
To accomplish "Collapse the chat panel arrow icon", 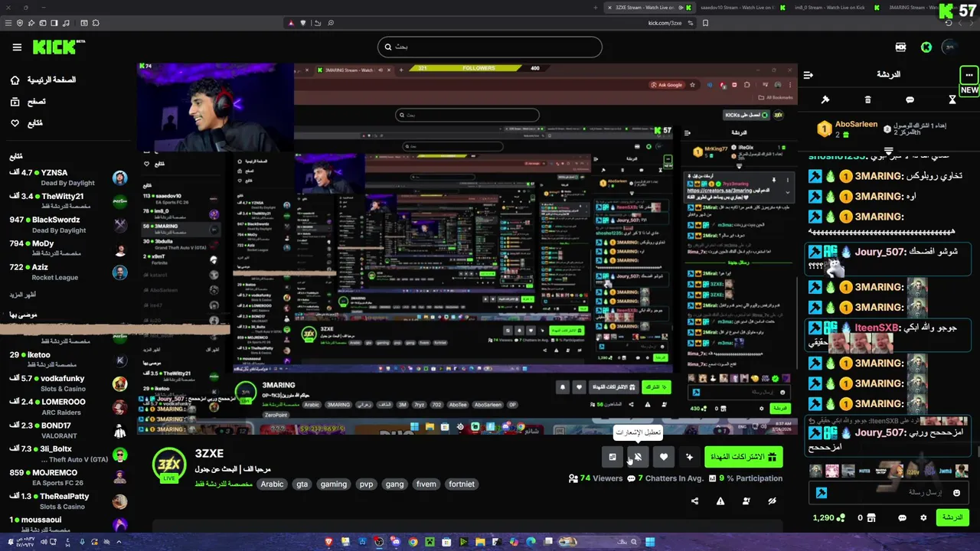I will pyautogui.click(x=808, y=75).
